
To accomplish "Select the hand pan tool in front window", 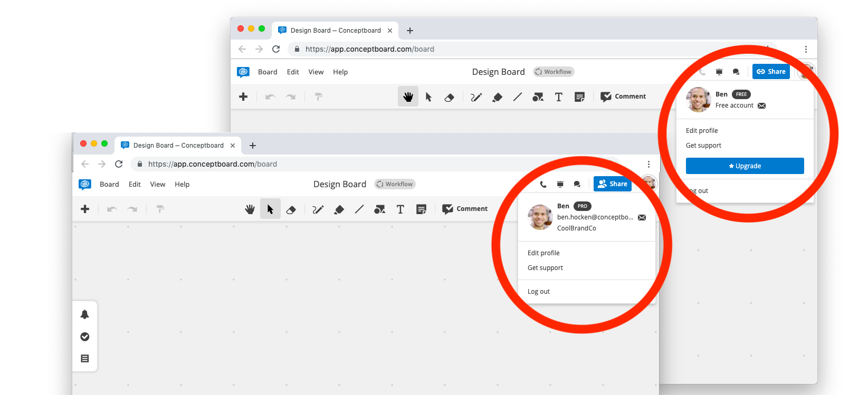I will click(x=250, y=209).
